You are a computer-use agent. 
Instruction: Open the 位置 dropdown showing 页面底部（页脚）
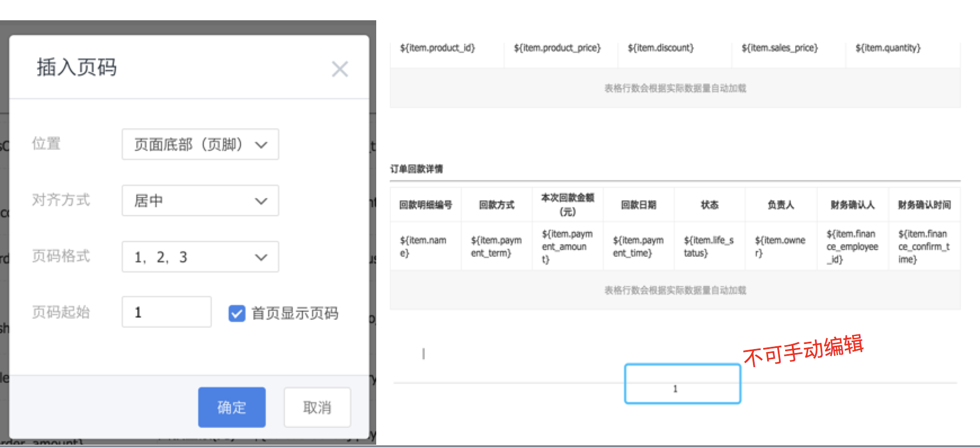[201, 144]
